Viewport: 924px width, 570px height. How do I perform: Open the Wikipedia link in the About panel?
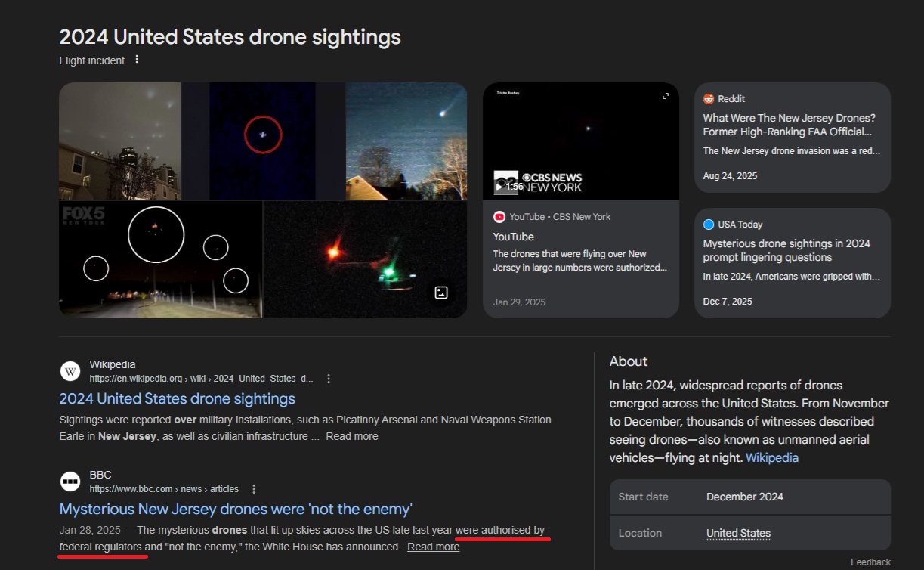tap(772, 457)
